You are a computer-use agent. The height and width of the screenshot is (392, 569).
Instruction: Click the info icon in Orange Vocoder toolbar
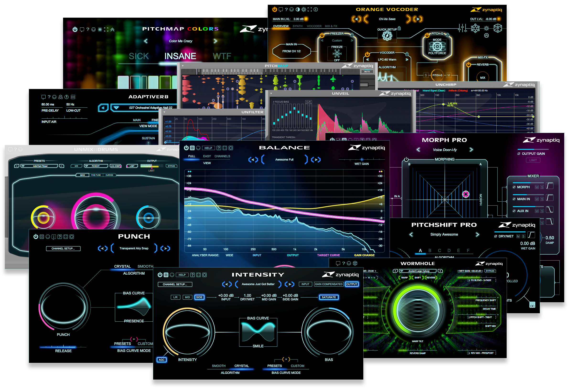(316, 9)
